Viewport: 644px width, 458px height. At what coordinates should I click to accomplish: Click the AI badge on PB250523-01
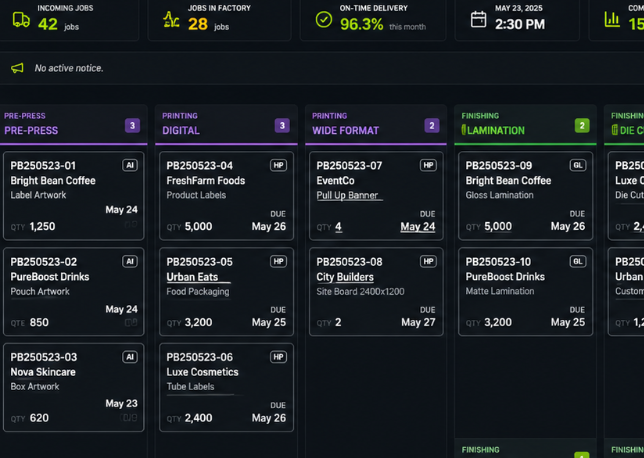click(x=130, y=166)
